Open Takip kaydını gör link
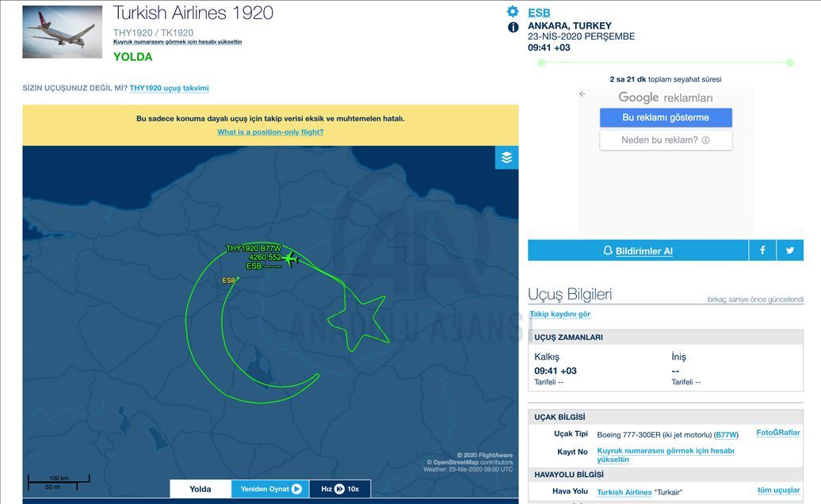 pos(559,315)
